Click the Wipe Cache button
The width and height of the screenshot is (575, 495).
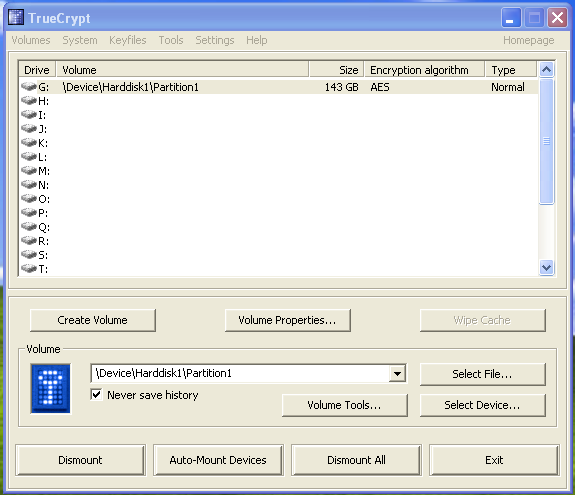point(483,320)
